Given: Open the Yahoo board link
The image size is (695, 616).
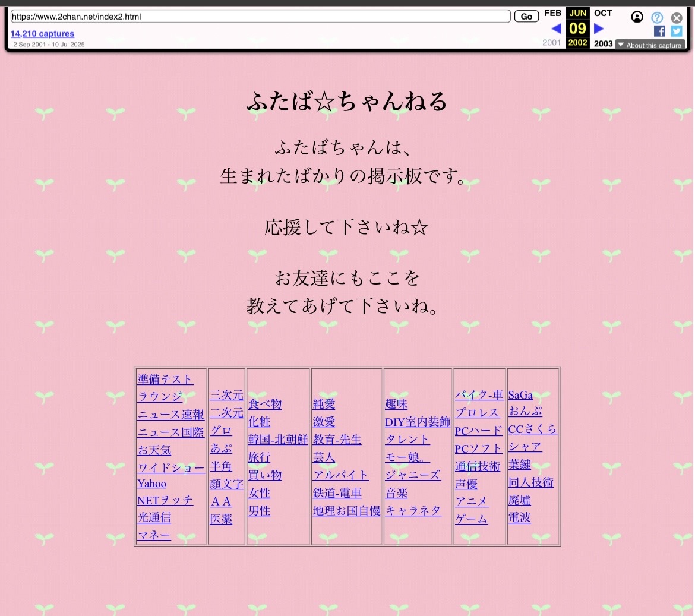Looking at the screenshot, I should pyautogui.click(x=151, y=484).
